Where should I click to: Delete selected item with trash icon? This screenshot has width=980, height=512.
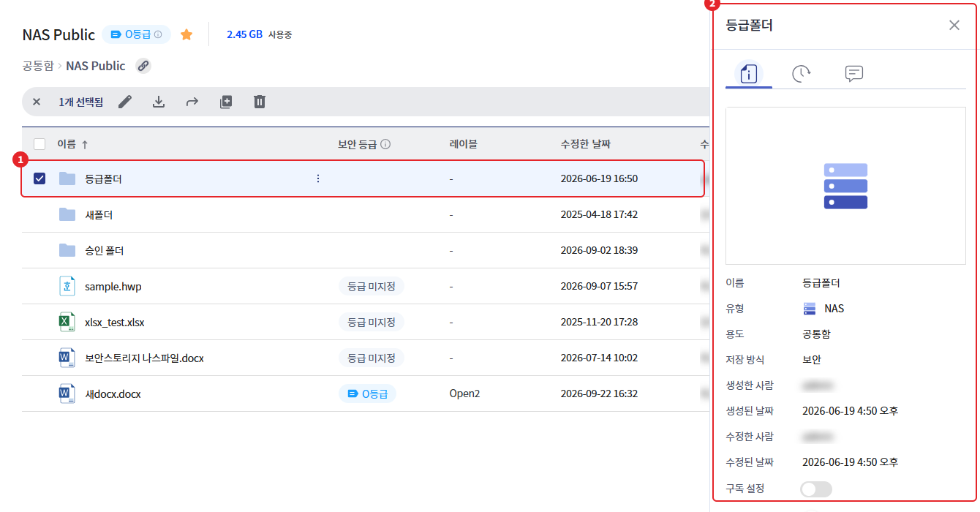click(x=260, y=102)
